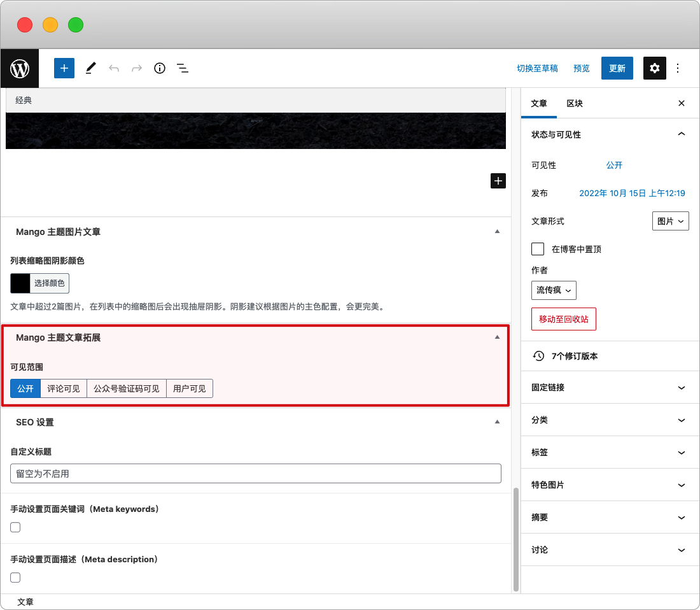Collapse Mango 主题文章拓展 metabox

tap(497, 337)
